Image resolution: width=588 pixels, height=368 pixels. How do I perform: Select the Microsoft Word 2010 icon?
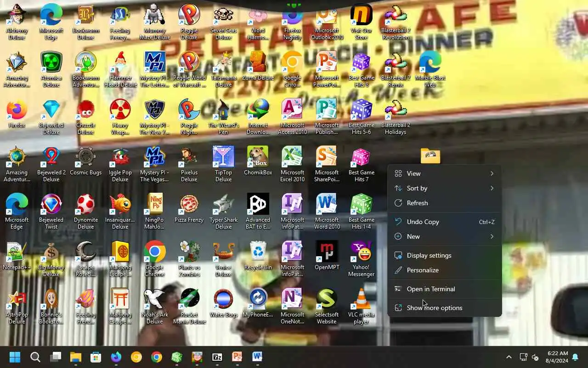(x=327, y=212)
